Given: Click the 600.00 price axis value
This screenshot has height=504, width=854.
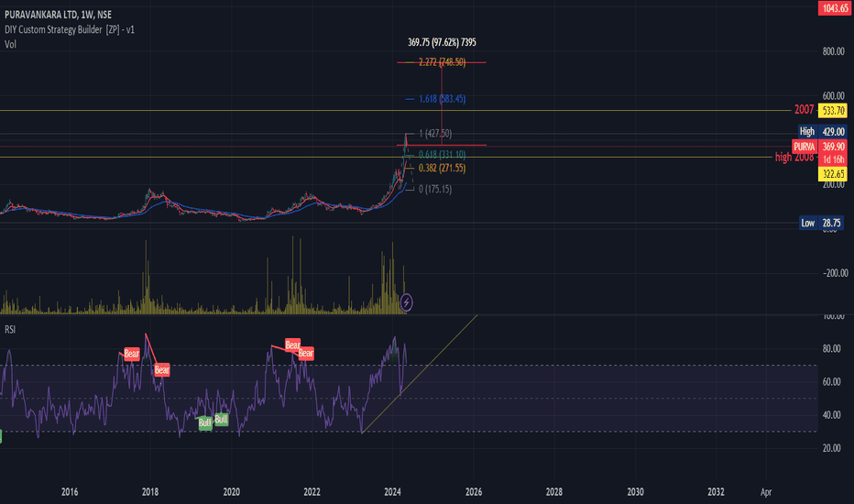Looking at the screenshot, I should tap(833, 95).
